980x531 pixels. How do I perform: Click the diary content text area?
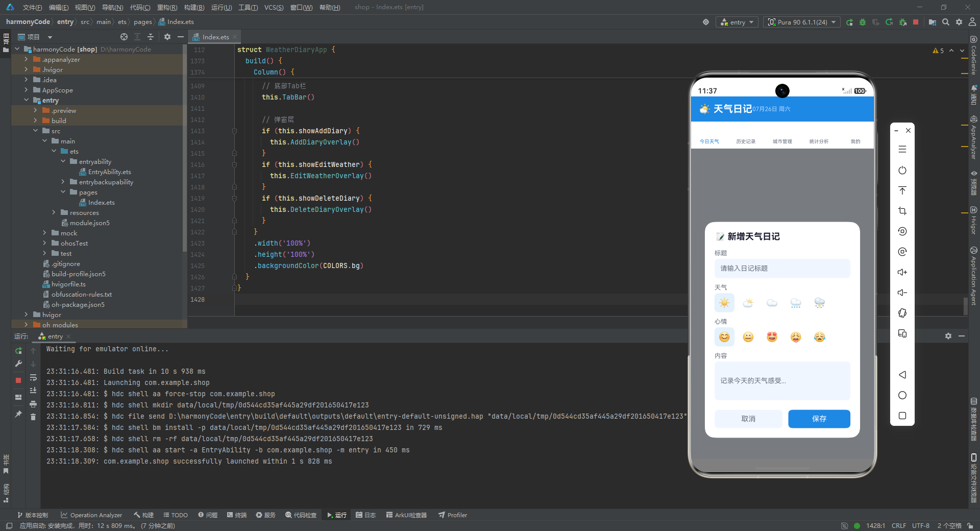tap(782, 380)
